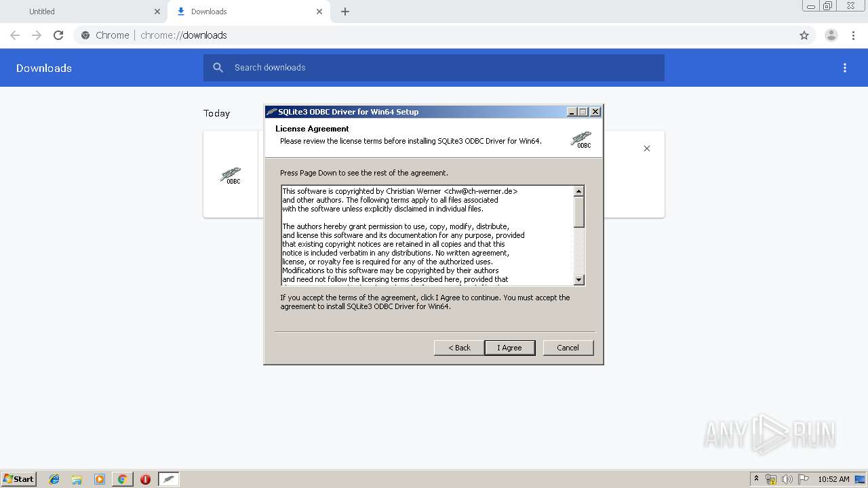Open a new Chrome tab
The image size is (868, 488).
pos(345,12)
